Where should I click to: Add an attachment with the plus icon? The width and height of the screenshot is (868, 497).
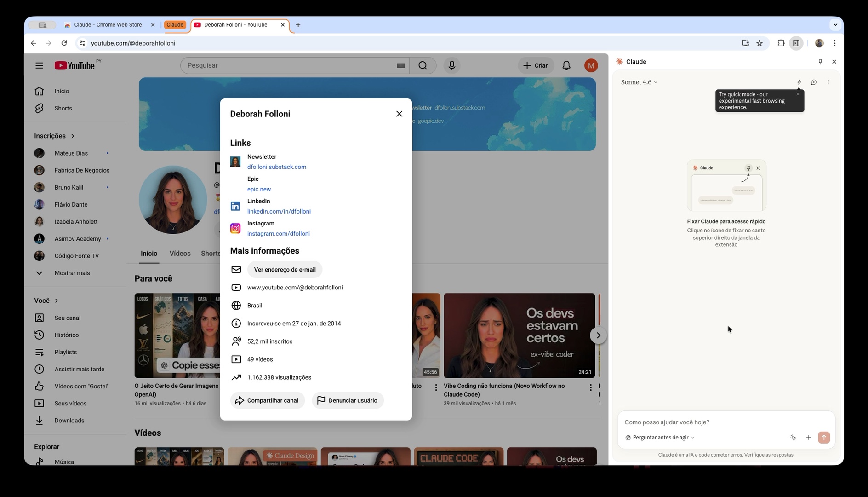tap(808, 438)
